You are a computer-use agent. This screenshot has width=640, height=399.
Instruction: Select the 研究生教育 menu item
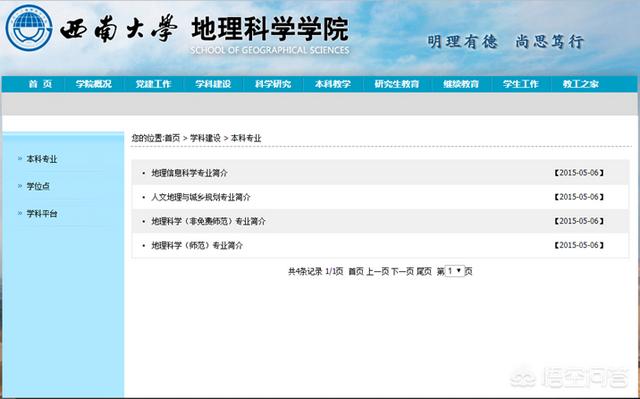(x=397, y=84)
